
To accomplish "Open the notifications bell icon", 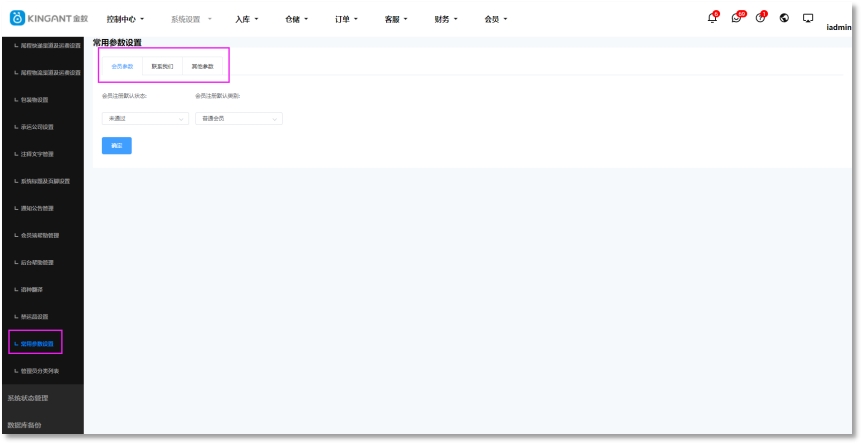I will (712, 18).
